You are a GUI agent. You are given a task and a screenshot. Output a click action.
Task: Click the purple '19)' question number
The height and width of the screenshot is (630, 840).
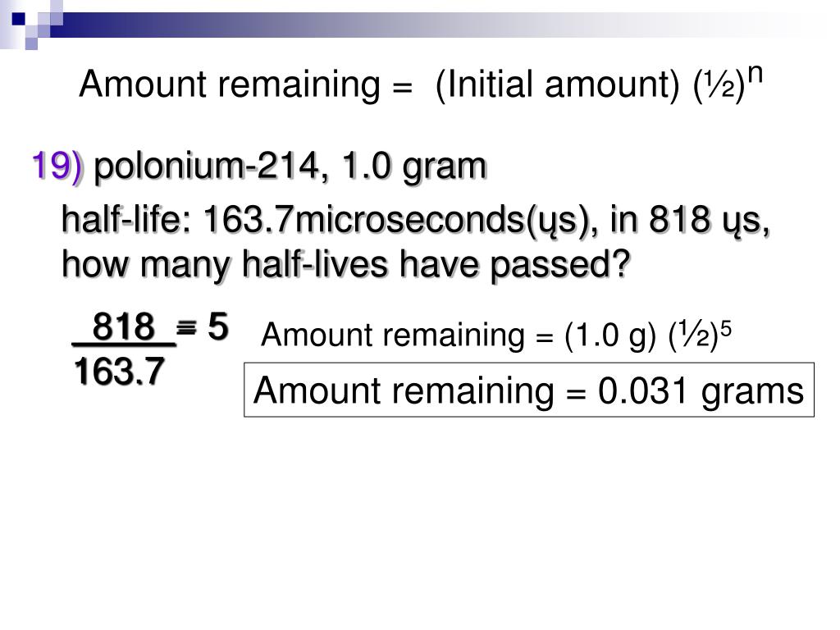pos(57,166)
